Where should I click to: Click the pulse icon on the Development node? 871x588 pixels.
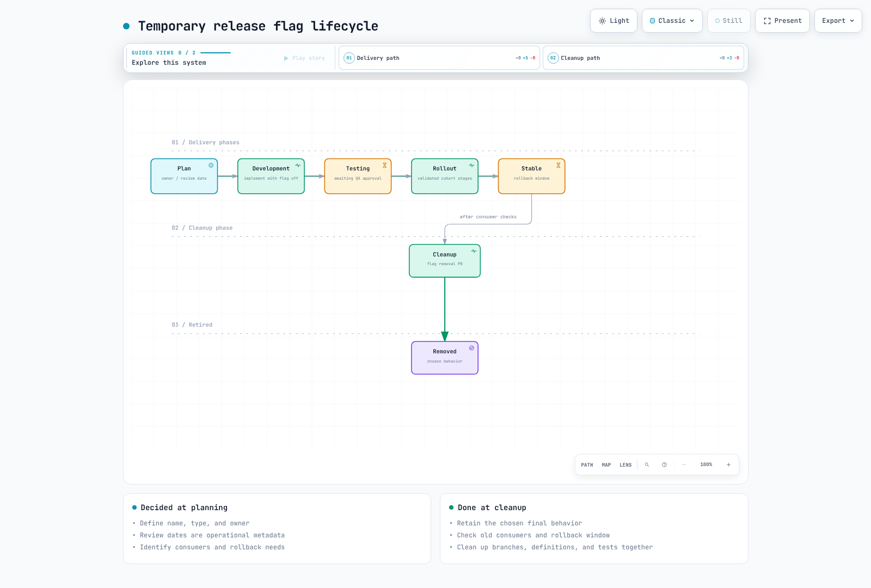pyautogui.click(x=298, y=165)
